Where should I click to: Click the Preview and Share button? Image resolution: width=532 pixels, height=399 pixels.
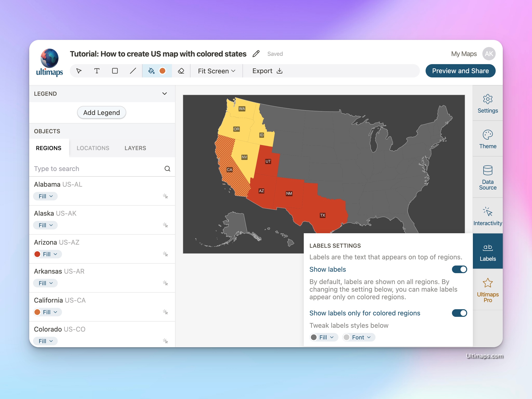[460, 70]
